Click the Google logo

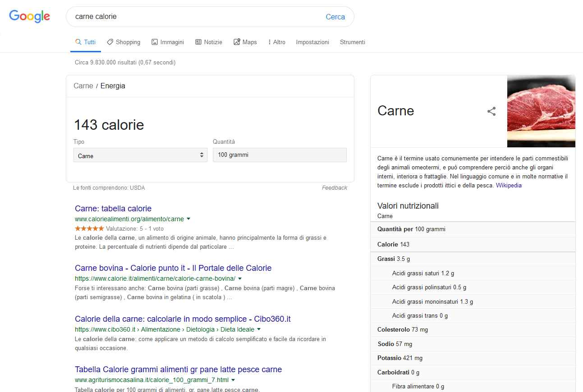(x=30, y=17)
